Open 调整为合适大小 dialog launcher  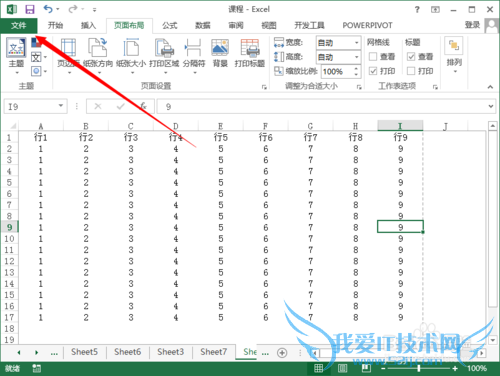coord(359,87)
